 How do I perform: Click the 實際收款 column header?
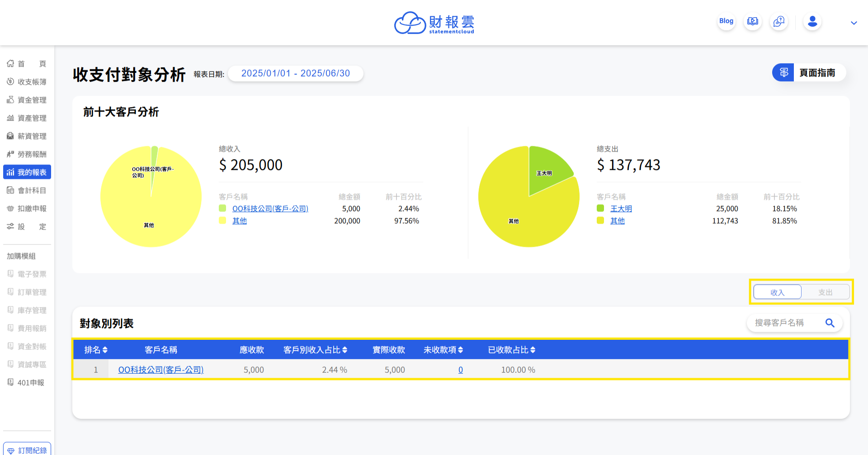[389, 350]
